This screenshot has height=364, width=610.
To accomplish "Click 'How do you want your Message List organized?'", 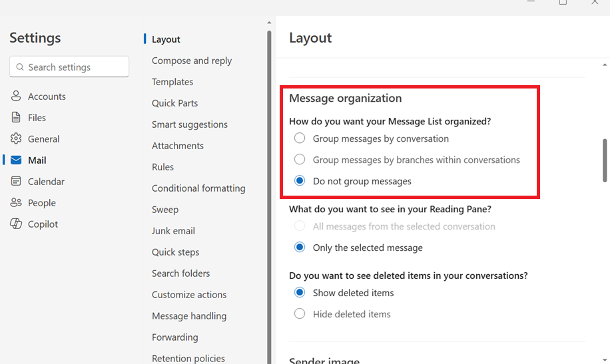I will point(390,121).
